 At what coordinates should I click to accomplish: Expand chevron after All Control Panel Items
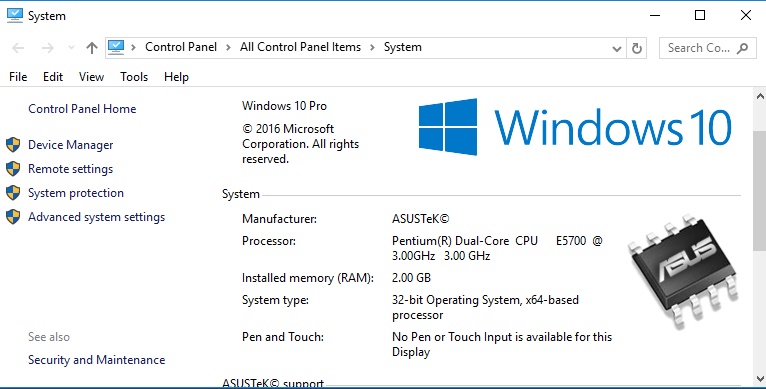click(x=372, y=48)
